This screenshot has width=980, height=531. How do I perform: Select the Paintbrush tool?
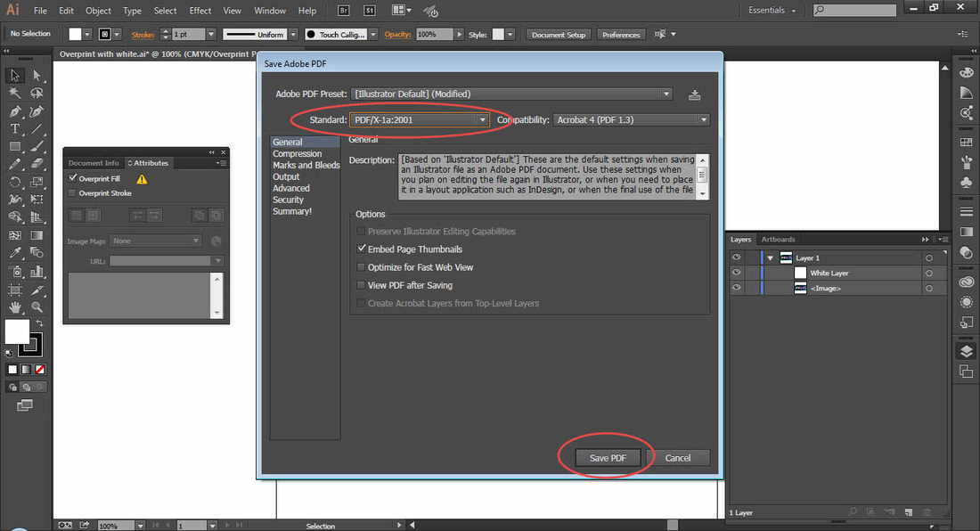(37, 147)
